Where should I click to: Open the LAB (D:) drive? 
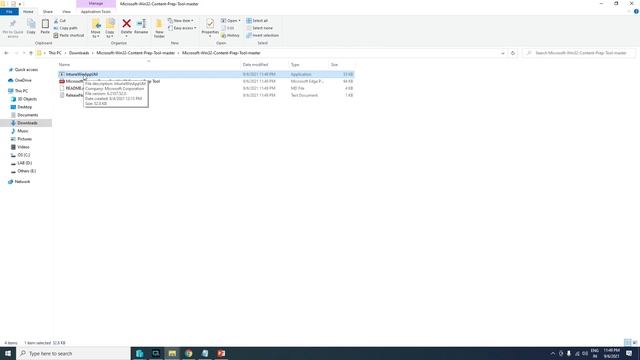tap(24, 163)
